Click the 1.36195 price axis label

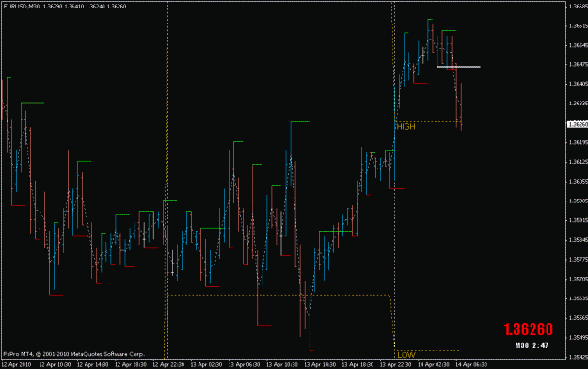pyautogui.click(x=578, y=142)
